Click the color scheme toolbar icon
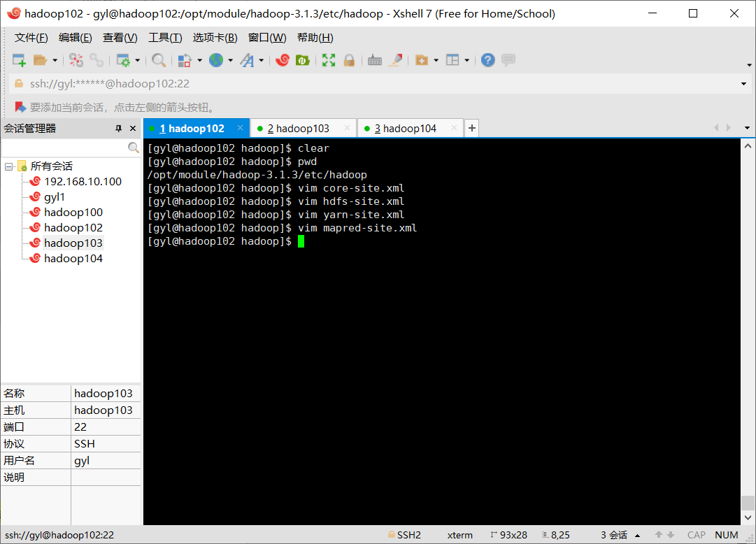 pos(185,60)
